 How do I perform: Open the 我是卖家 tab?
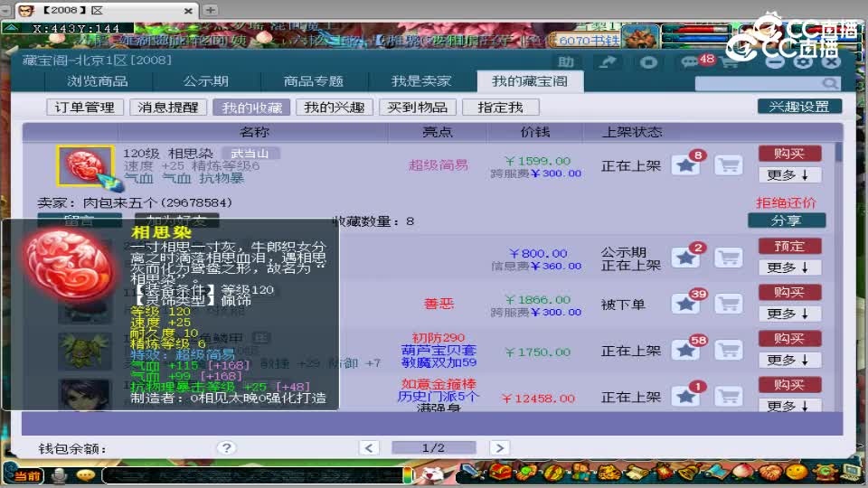[421, 81]
